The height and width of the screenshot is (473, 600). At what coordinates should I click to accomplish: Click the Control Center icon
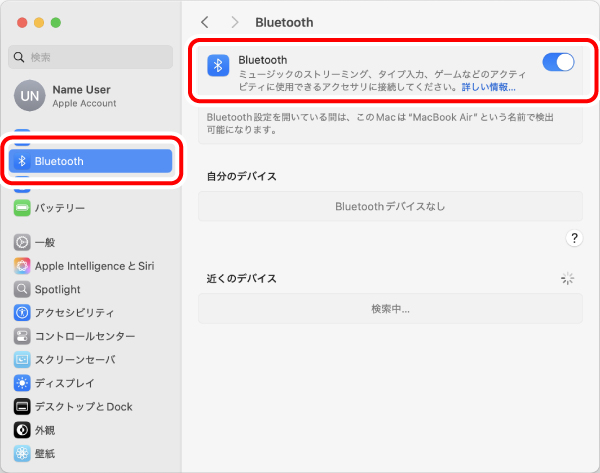point(22,336)
